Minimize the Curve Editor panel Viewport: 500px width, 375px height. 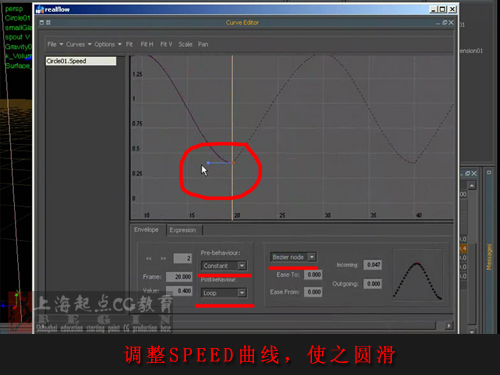[438, 23]
